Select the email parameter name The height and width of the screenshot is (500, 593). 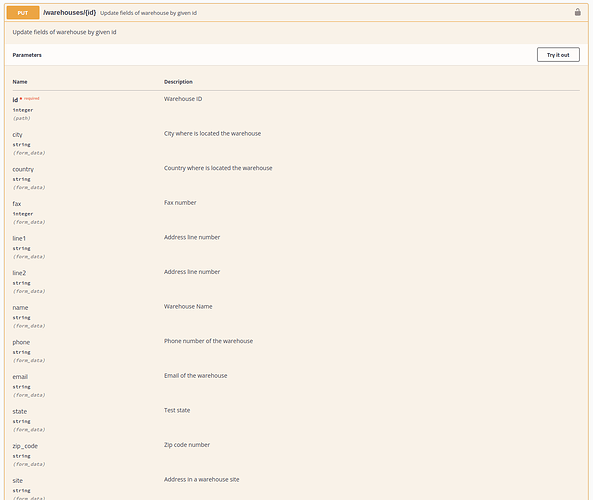[20, 377]
